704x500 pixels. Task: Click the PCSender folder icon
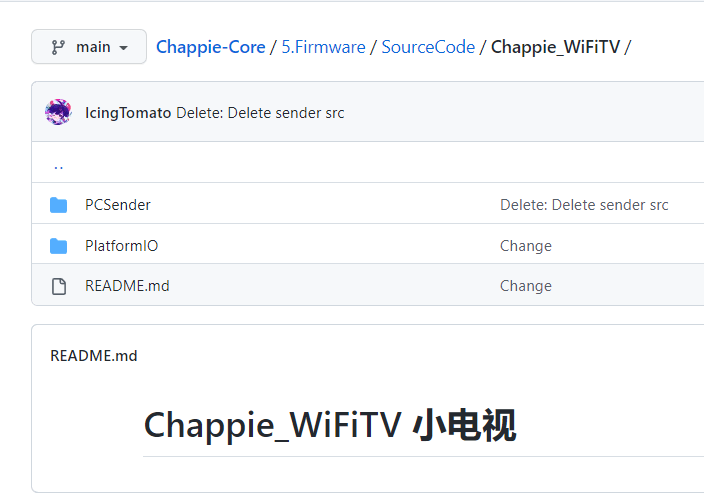click(x=58, y=205)
